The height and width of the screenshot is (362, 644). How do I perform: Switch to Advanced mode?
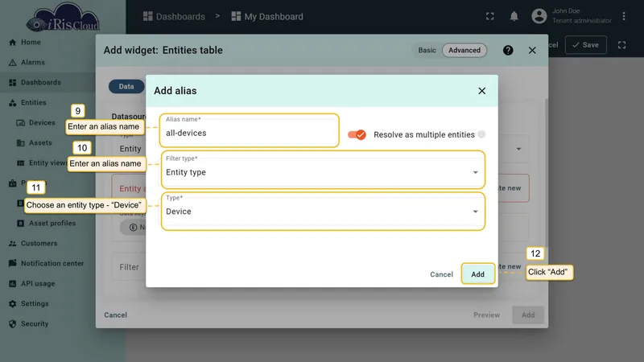point(464,50)
